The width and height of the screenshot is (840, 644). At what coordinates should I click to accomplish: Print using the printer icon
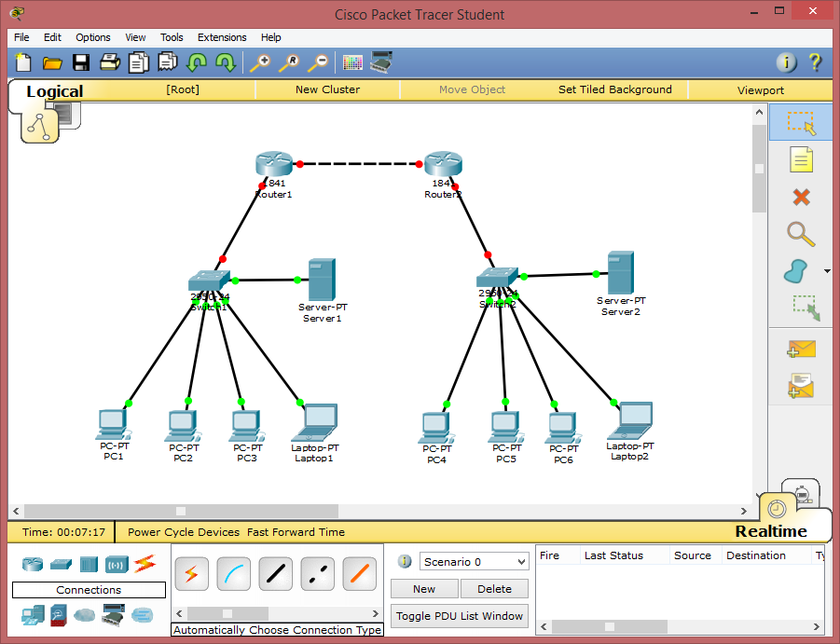(110, 62)
